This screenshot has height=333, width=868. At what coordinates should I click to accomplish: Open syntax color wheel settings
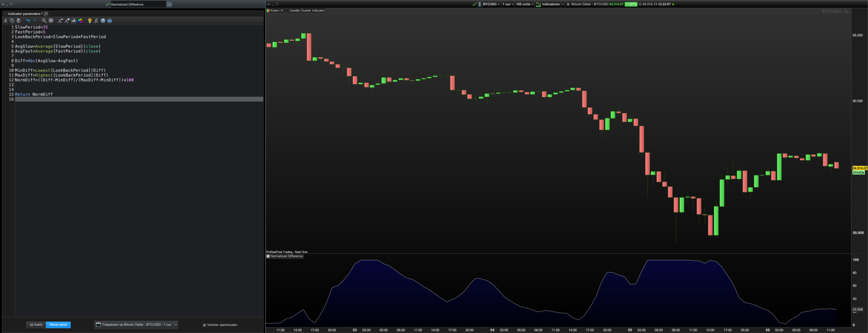(x=80, y=20)
